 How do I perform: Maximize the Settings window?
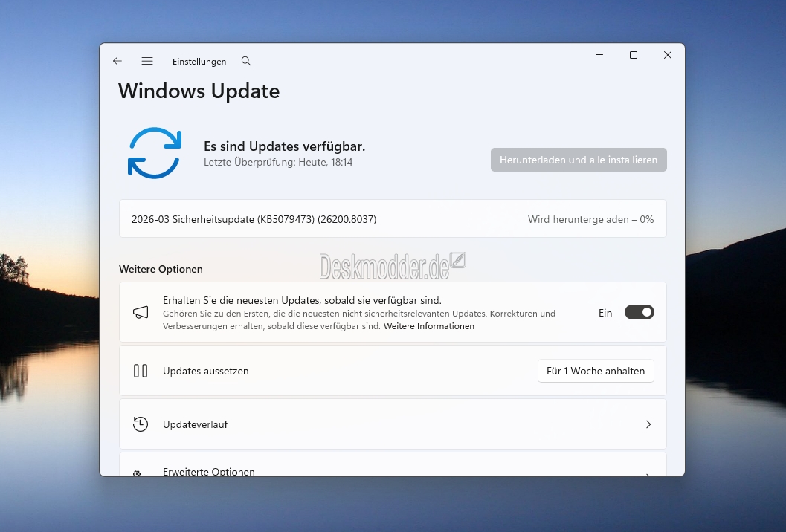(634, 55)
